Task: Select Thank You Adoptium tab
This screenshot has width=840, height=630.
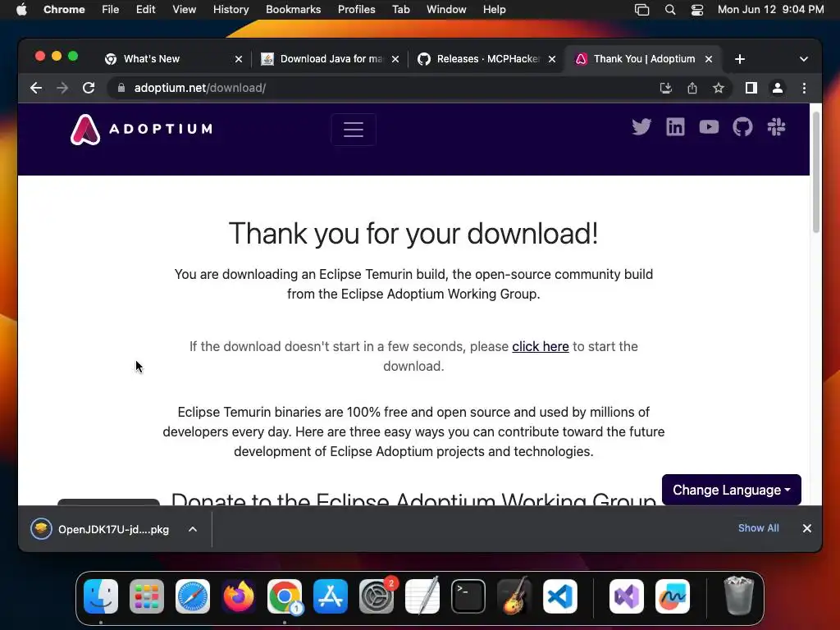Action: click(x=643, y=59)
